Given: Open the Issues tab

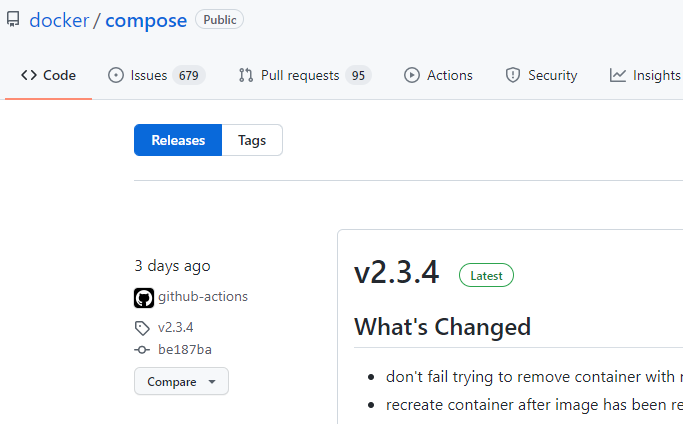Looking at the screenshot, I should [x=156, y=75].
